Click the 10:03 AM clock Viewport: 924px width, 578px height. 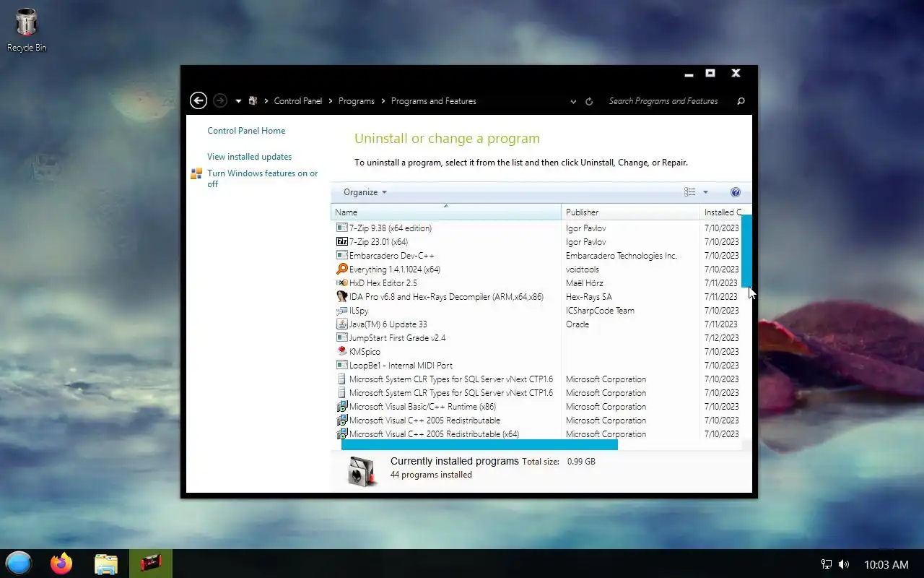886,564
